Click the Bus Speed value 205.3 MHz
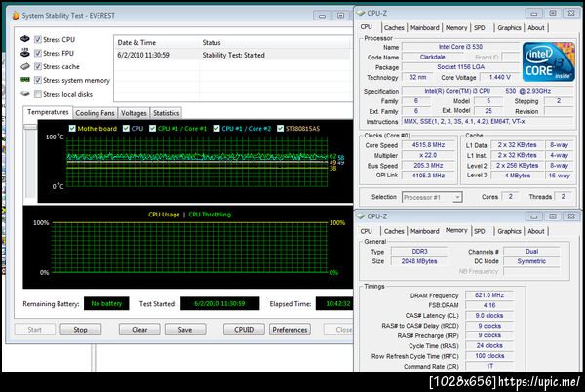The width and height of the screenshot is (585, 392). [x=428, y=165]
